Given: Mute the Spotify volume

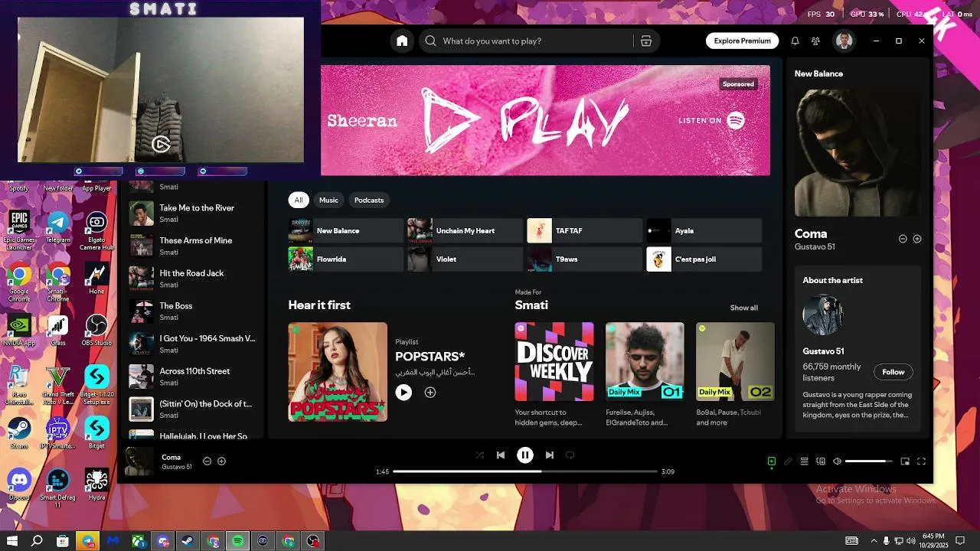Looking at the screenshot, I should 837,461.
